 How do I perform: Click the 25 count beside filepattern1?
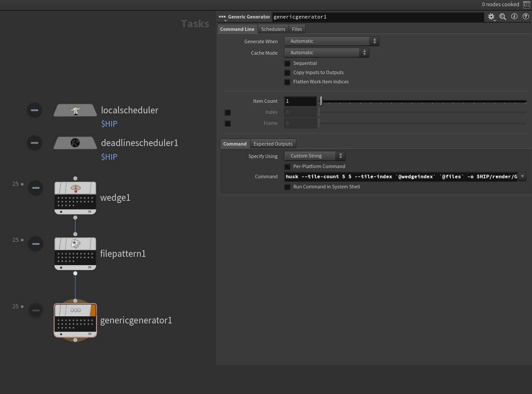click(x=15, y=240)
